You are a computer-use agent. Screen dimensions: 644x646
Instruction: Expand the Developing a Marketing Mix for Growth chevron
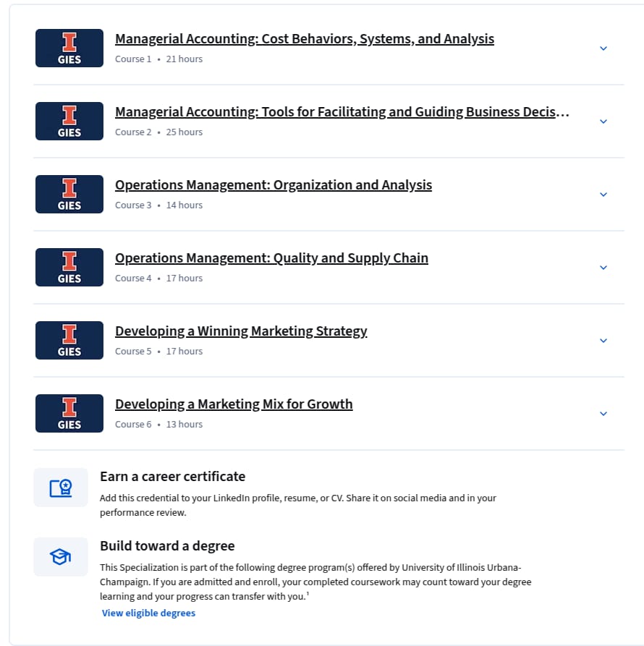[x=603, y=414]
